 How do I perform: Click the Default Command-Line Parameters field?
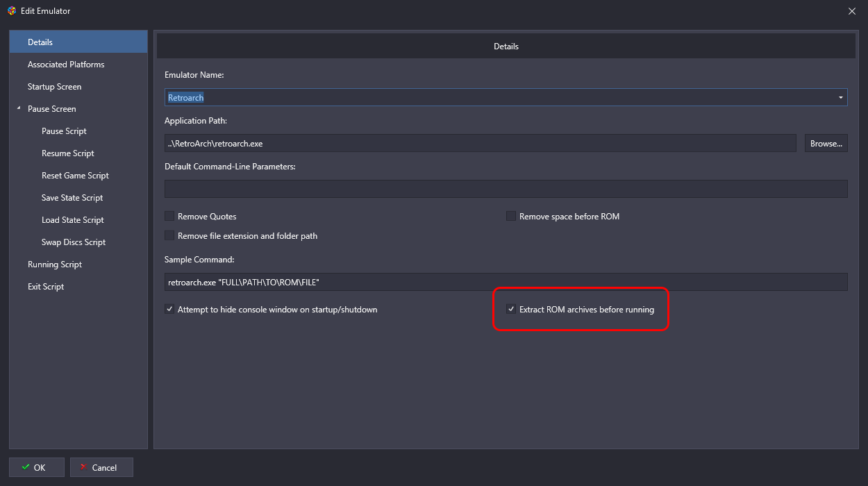click(x=506, y=189)
